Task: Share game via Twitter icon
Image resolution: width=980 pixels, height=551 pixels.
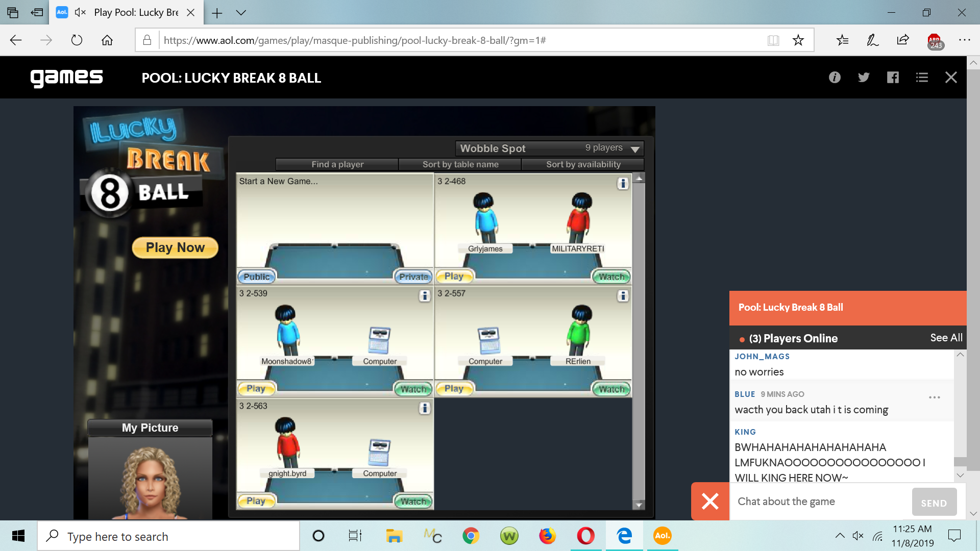Action: (864, 78)
